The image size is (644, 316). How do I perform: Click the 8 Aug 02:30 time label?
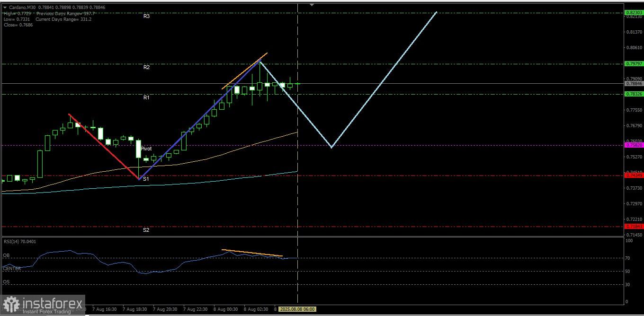(x=256, y=309)
